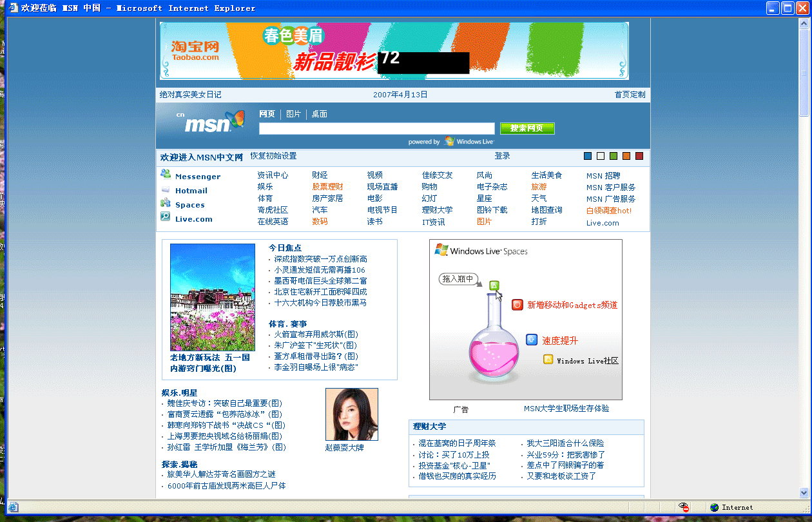Open 投资基金"核心-卫星" post

click(454, 465)
